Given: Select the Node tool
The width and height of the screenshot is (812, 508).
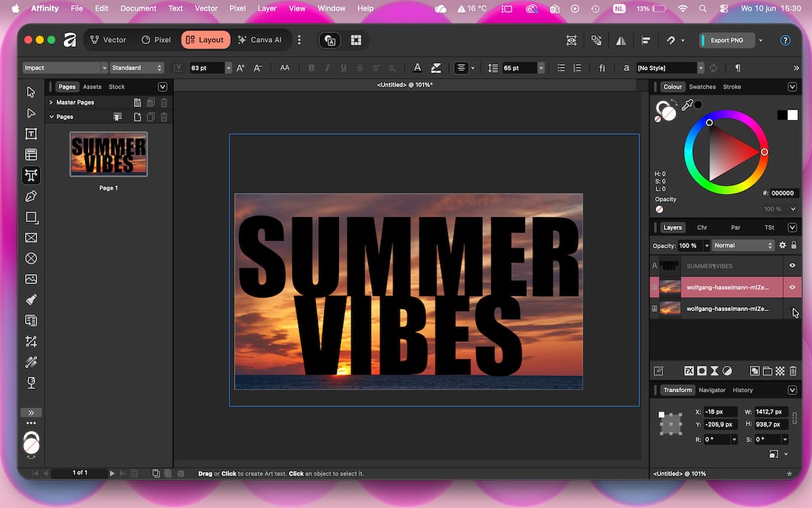Looking at the screenshot, I should tap(30, 113).
